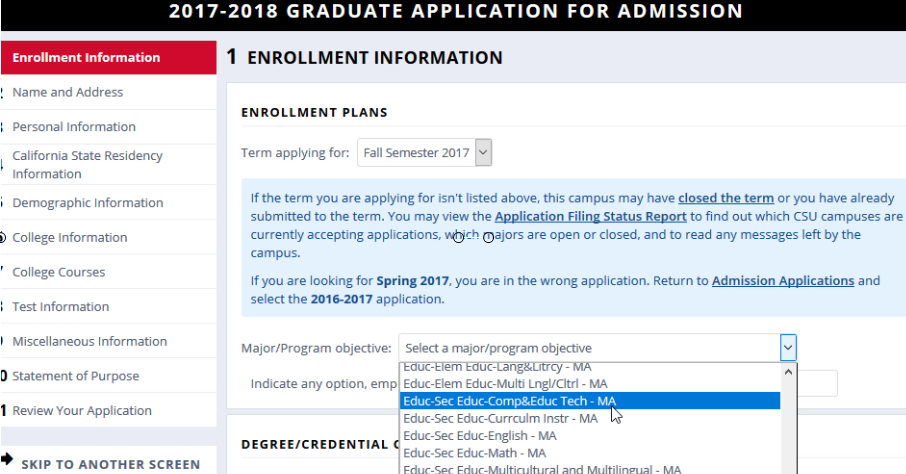Click the Skip to Another Screen arrow icon
906x474 pixels.
tap(7, 460)
